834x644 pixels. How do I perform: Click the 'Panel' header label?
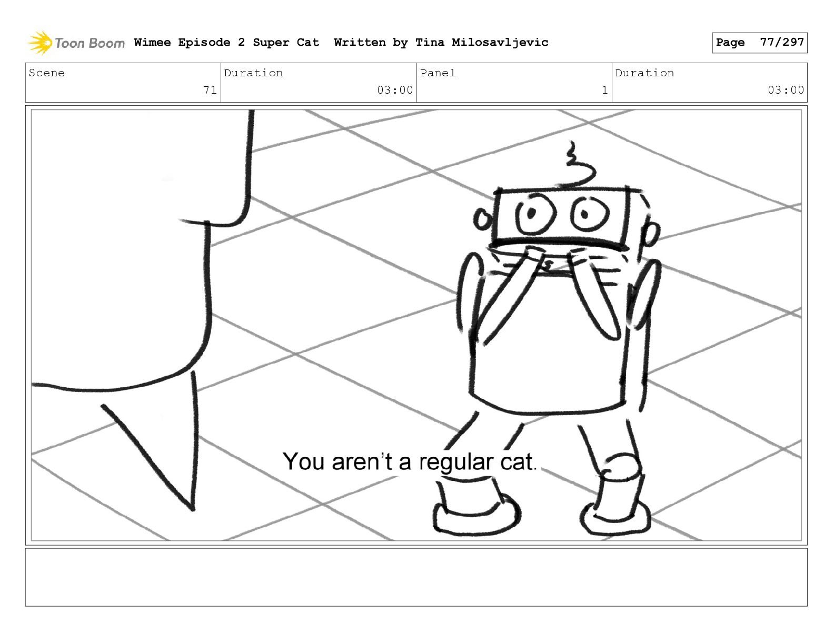[x=438, y=73]
